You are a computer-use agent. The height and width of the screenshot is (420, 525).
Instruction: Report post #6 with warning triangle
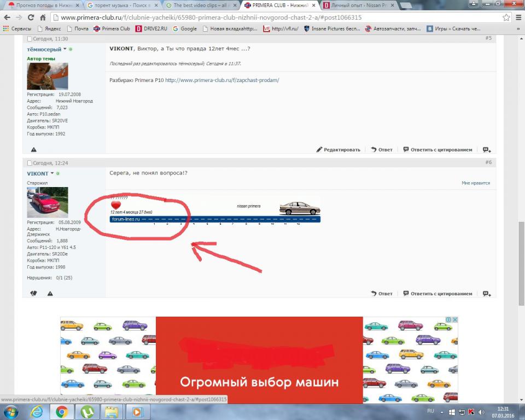tap(50, 294)
